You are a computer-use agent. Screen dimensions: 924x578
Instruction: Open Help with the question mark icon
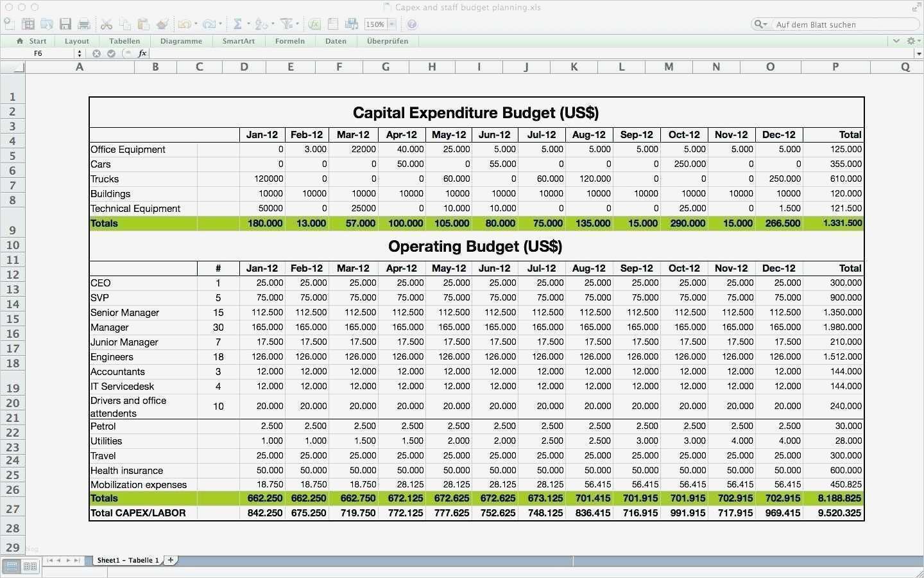(412, 24)
